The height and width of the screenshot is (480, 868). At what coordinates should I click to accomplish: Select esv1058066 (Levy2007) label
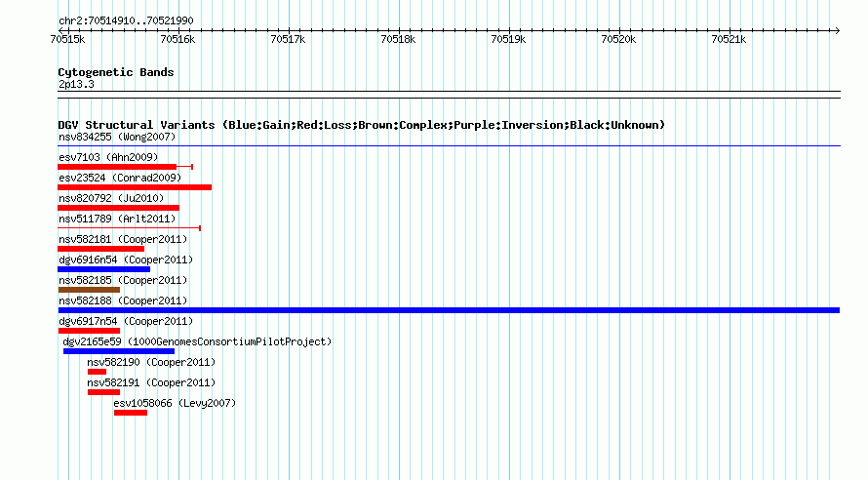coord(175,403)
